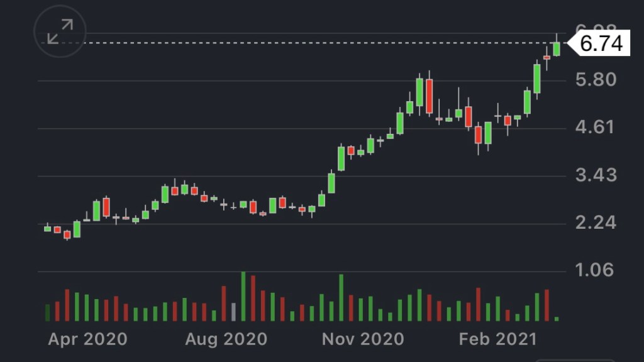Click the 1.06 price axis label
Viewport: 644px width, 362px height.
point(595,271)
